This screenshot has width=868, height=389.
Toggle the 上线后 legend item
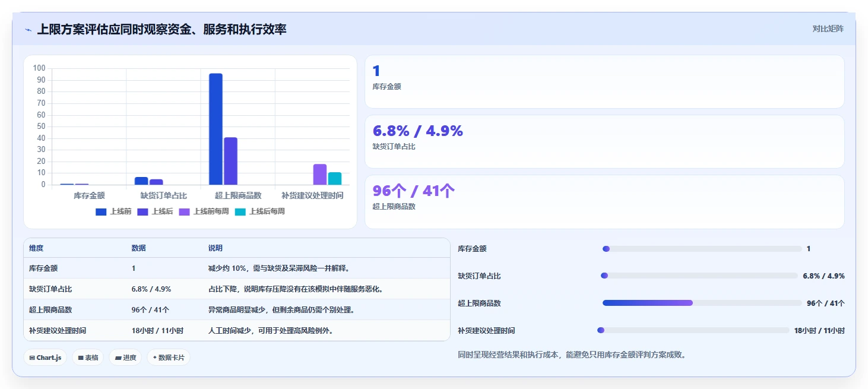[x=155, y=211]
